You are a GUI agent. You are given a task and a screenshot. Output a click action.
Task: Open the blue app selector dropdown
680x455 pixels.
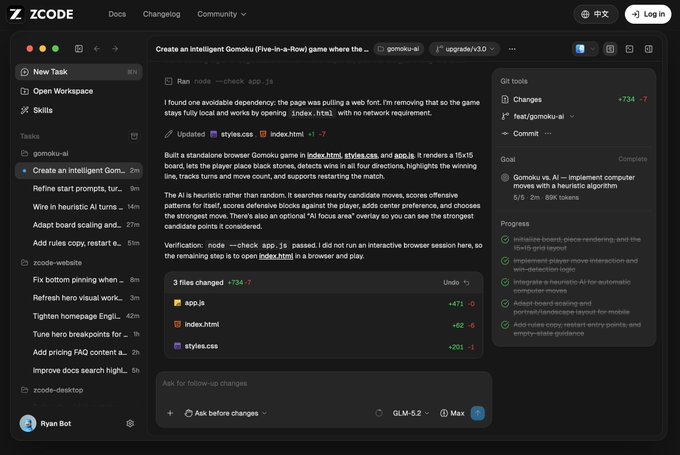pyautogui.click(x=585, y=49)
